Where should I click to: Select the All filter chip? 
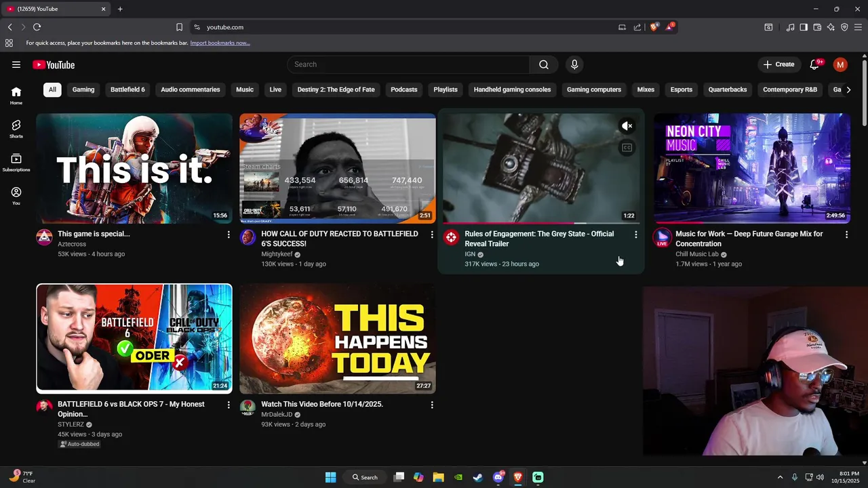coord(52,89)
